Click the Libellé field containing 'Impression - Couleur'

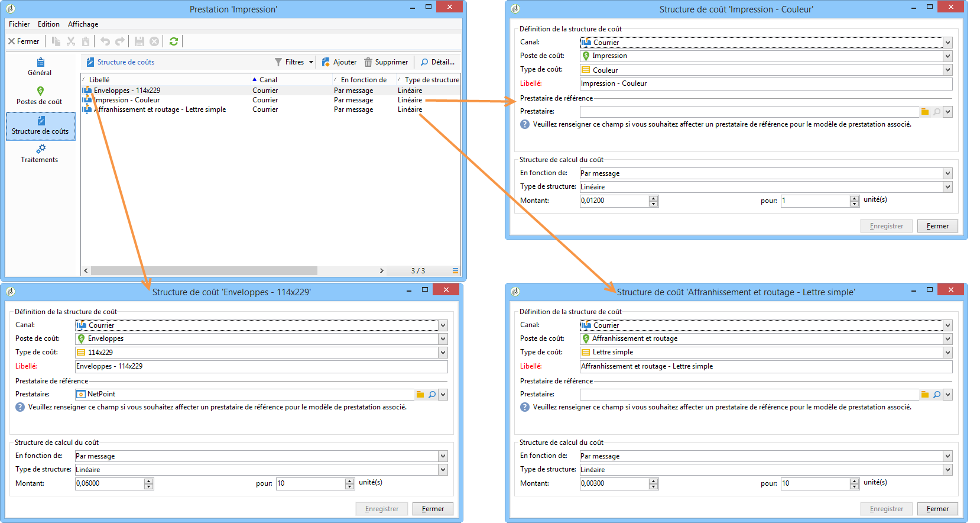[x=766, y=84]
